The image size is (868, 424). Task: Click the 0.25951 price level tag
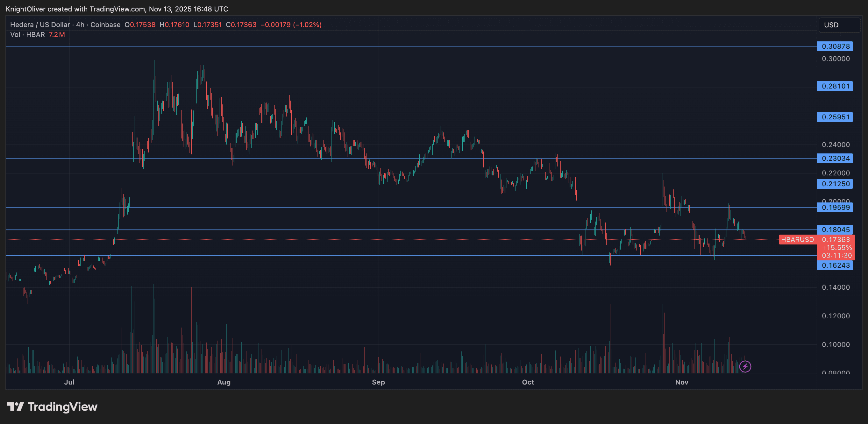(835, 117)
